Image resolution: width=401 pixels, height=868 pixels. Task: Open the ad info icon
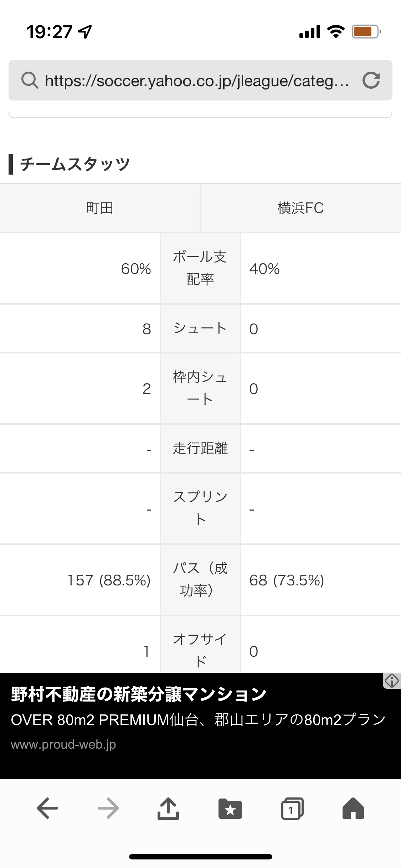point(392,681)
